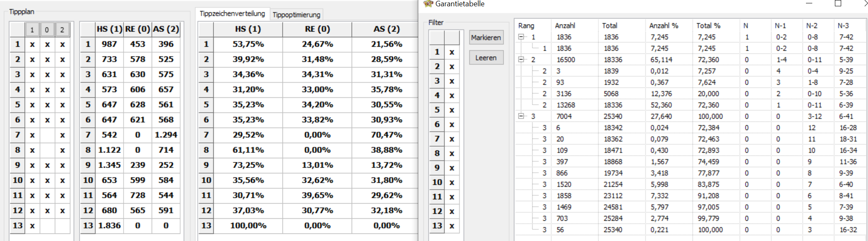Click the Garantietabelle window title icon
This screenshot has height=241, width=868.
[x=428, y=4]
